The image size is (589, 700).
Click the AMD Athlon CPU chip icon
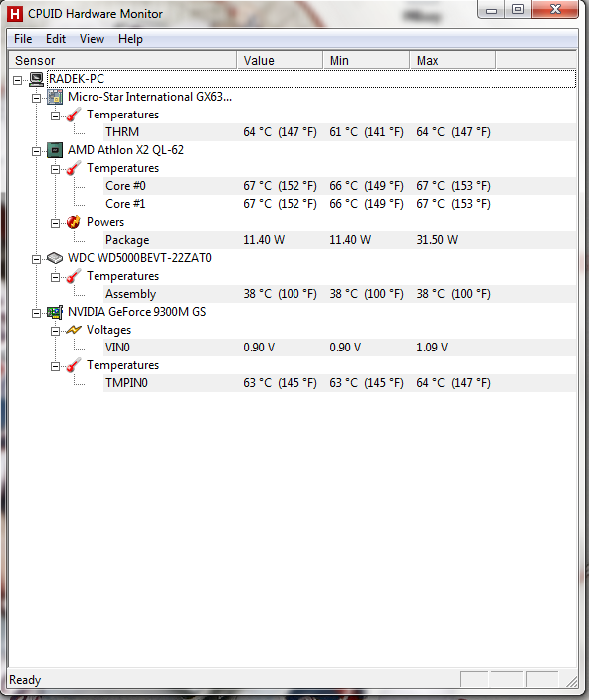coord(55,150)
